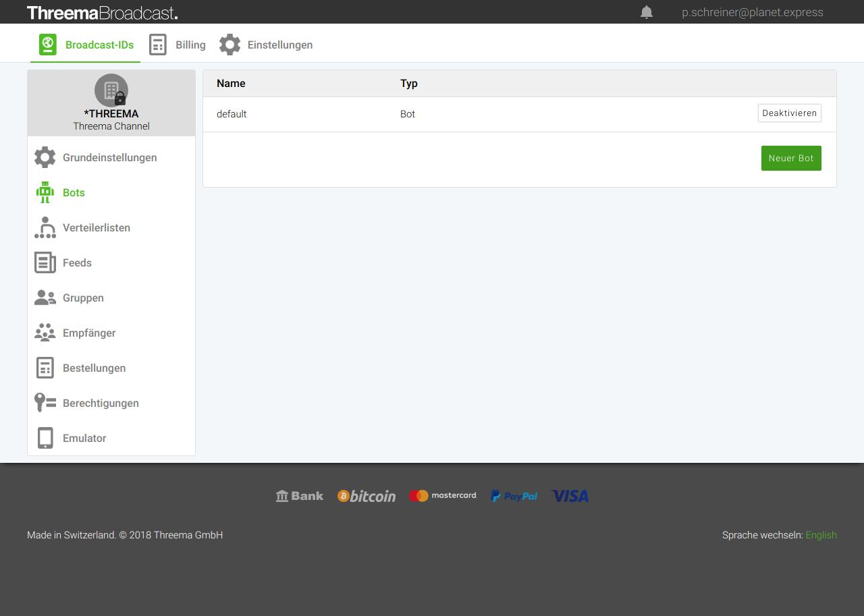Select Bots label in the sidebar
This screenshot has height=616, width=864.
74,192
